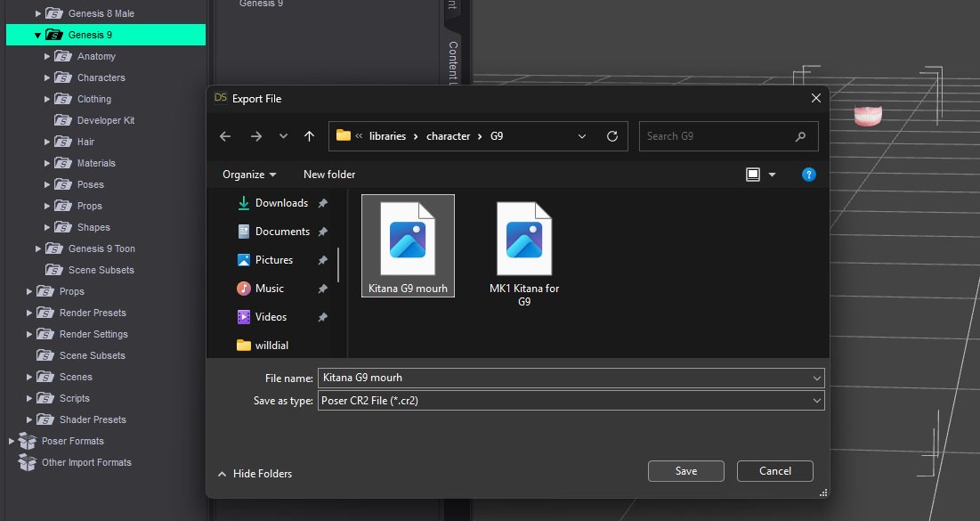Go back in Export File dialog

225,136
